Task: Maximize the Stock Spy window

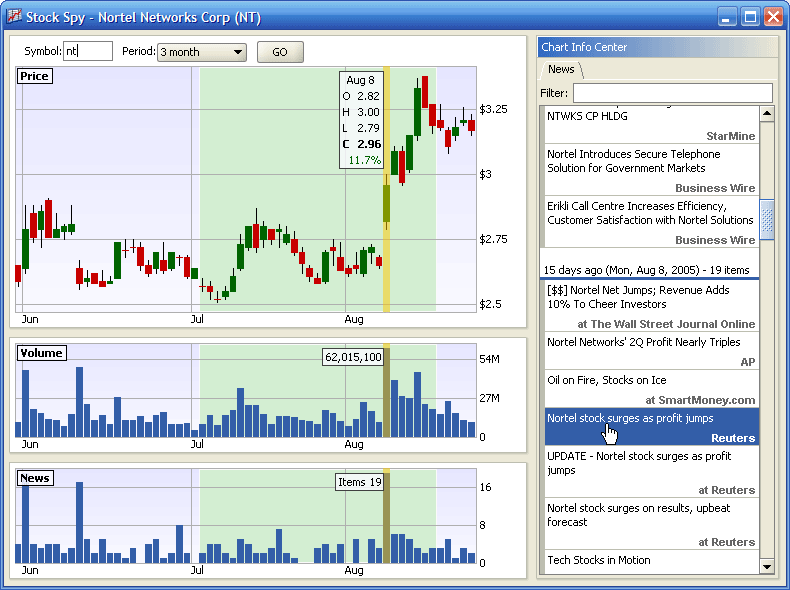Action: (750, 17)
